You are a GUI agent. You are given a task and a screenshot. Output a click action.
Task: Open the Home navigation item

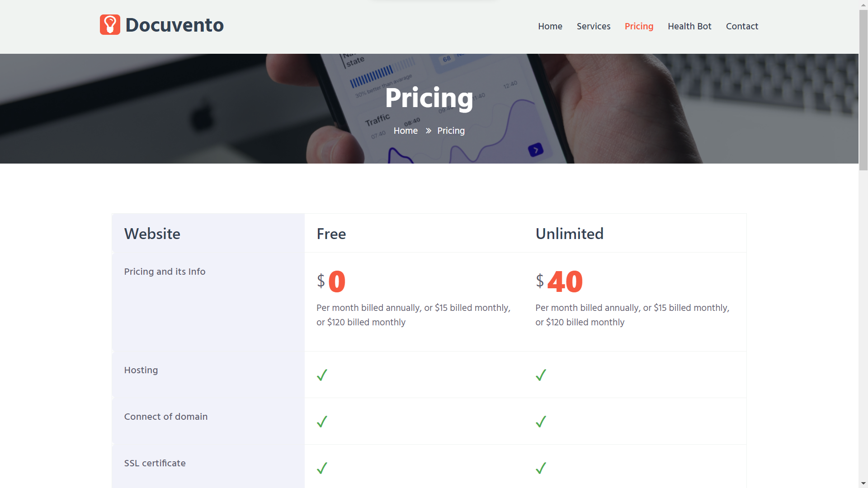point(550,26)
